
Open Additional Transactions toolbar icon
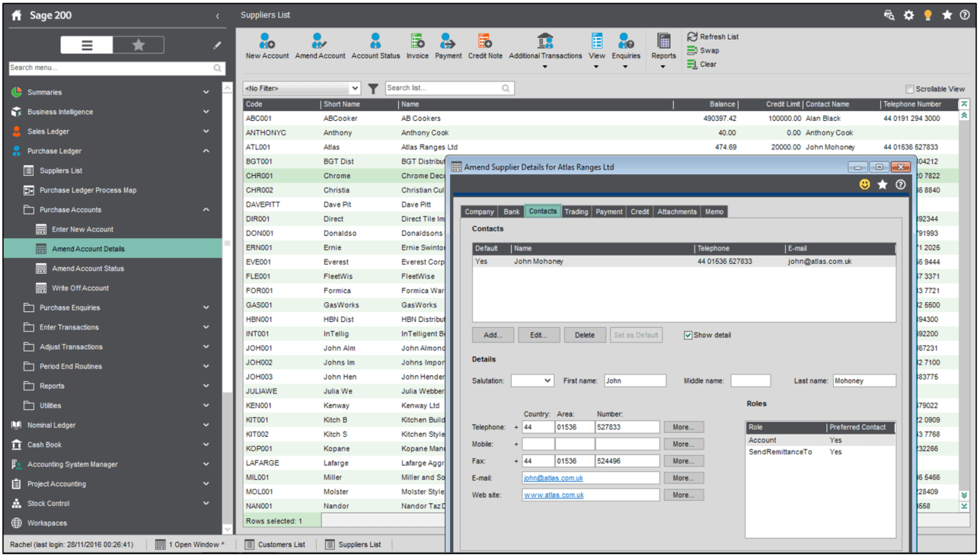(x=545, y=41)
